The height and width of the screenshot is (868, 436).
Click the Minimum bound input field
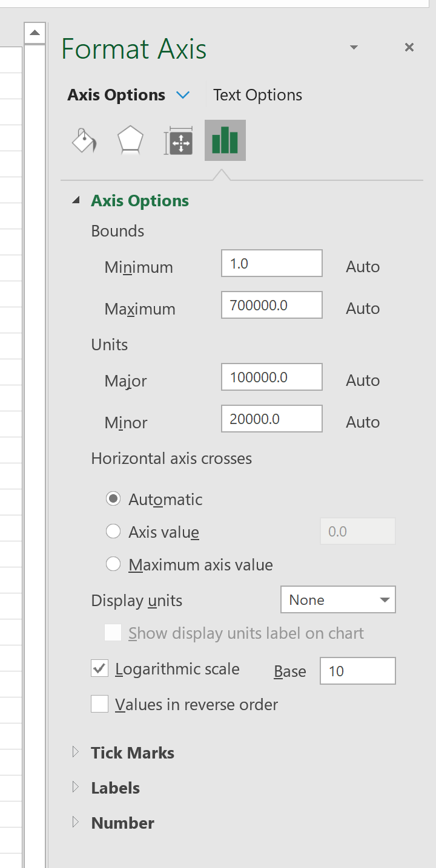pos(272,264)
